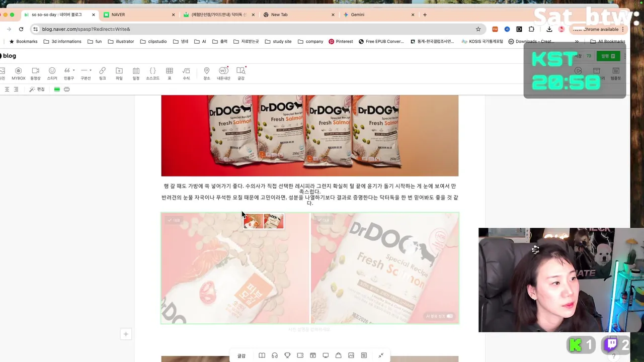Open the Chrome extensions puzzle menu
The image size is (644, 362).
coord(531,29)
